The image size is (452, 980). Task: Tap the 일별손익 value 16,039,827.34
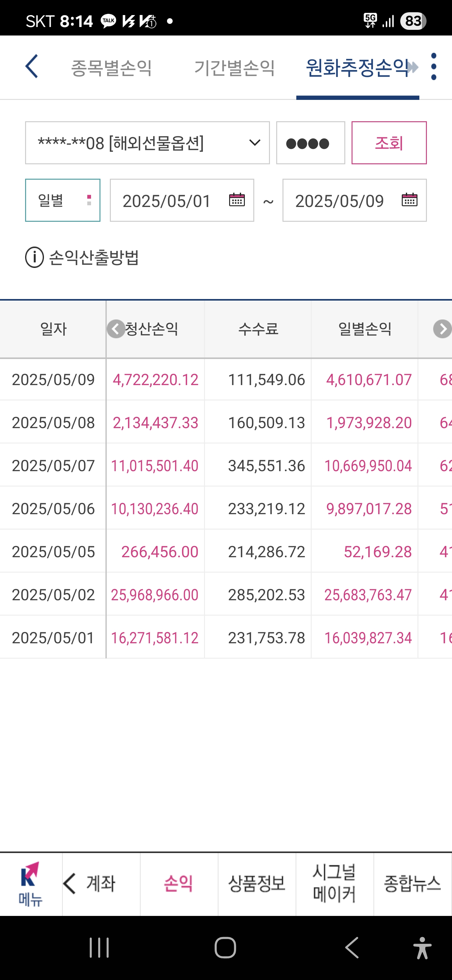(368, 638)
